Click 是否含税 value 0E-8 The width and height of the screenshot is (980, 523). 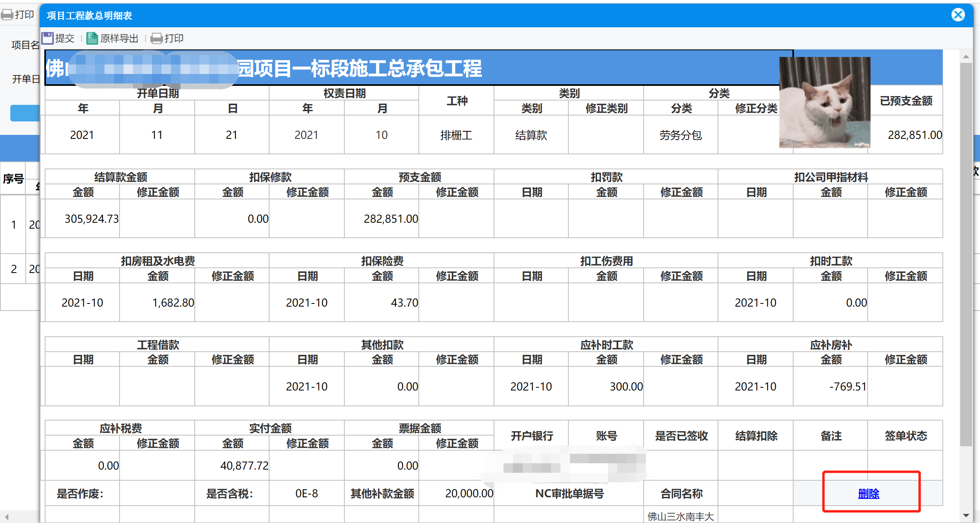tap(307, 493)
